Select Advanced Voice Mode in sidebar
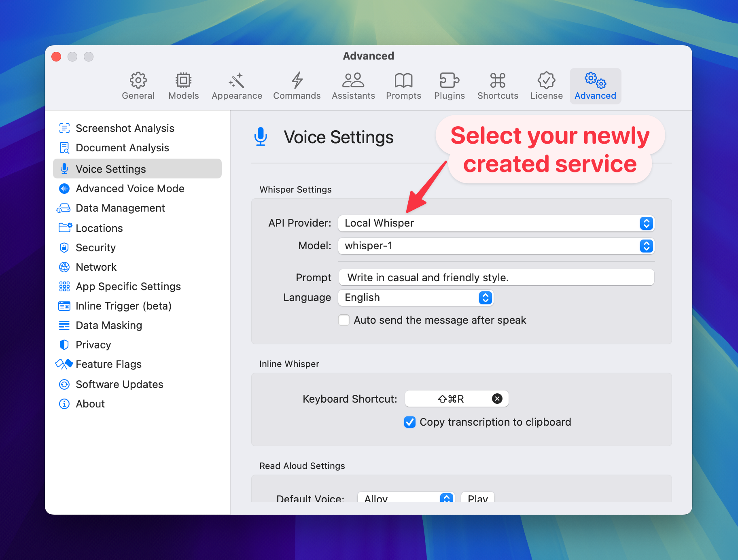The image size is (738, 560). tap(130, 189)
